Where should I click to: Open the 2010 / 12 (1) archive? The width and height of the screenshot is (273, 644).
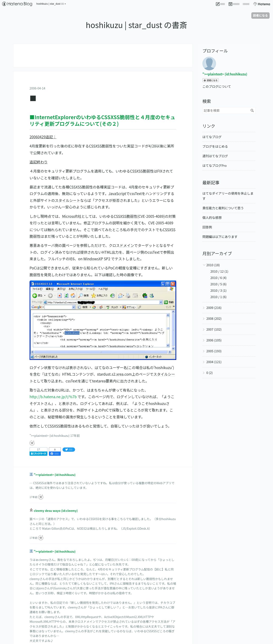(x=219, y=272)
